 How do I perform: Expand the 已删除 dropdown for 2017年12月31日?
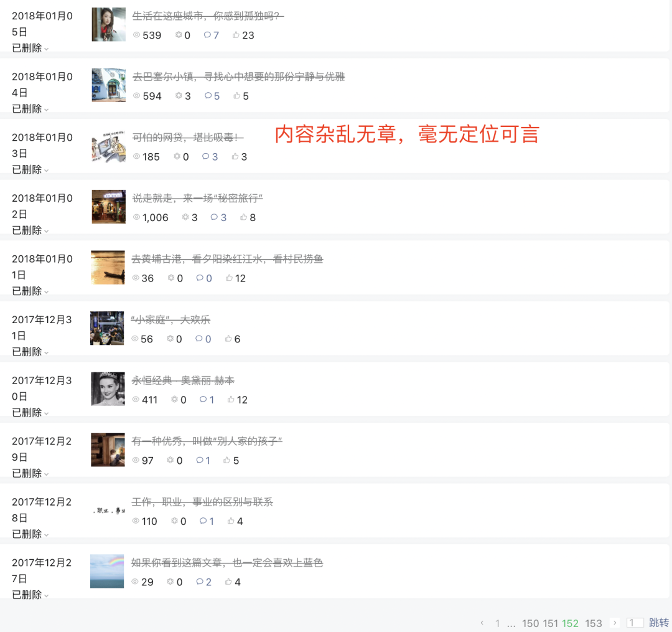click(30, 352)
